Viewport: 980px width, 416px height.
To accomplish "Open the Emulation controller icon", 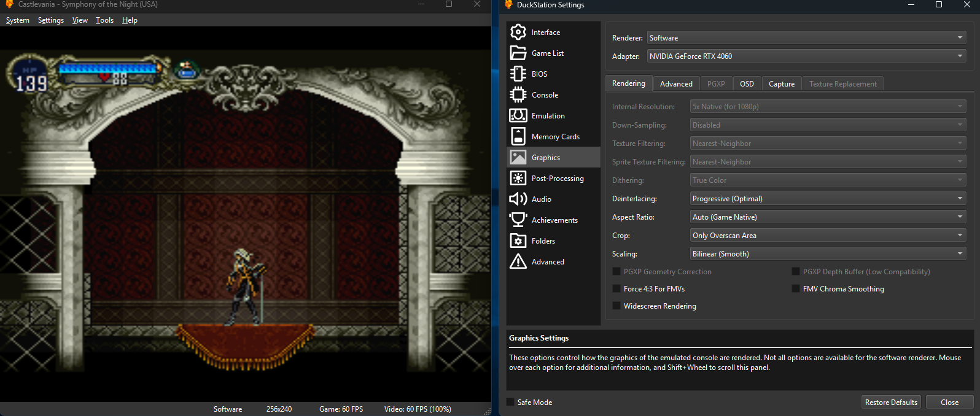I will 518,115.
